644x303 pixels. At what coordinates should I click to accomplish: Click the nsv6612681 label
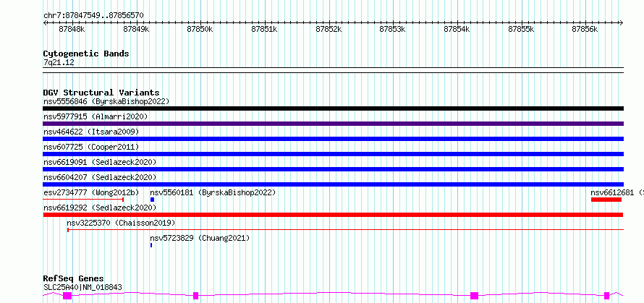[612, 192]
